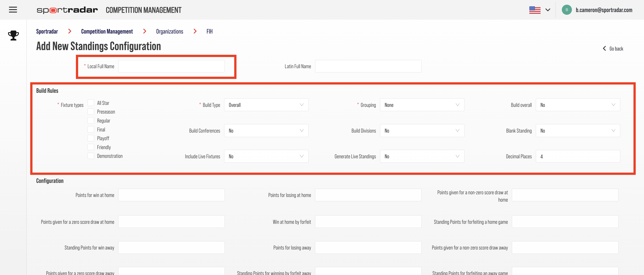Navigate to Organizations breadcrumb
Screen dimensions: 644x275
170,32
